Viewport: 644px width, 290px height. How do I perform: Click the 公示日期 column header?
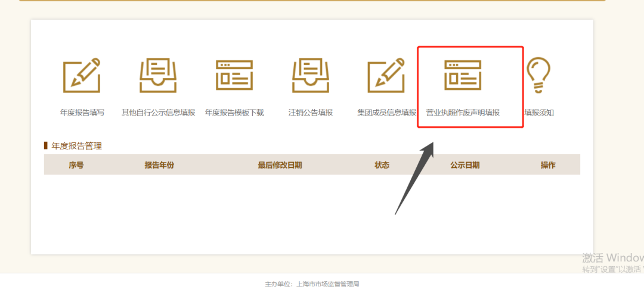[x=465, y=166]
